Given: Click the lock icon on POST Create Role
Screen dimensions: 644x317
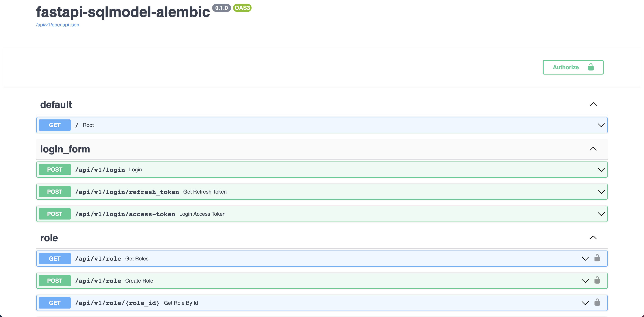Looking at the screenshot, I should (597, 280).
